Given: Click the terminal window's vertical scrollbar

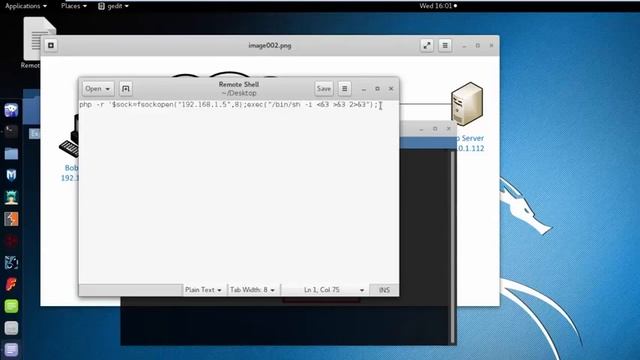Looking at the screenshot, I should pos(452,247).
